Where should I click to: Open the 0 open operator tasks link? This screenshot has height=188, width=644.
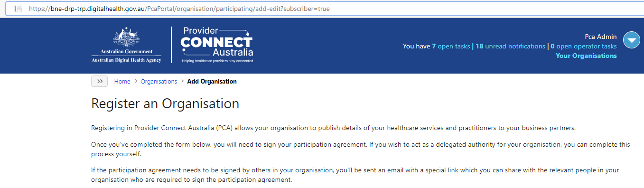tap(584, 46)
